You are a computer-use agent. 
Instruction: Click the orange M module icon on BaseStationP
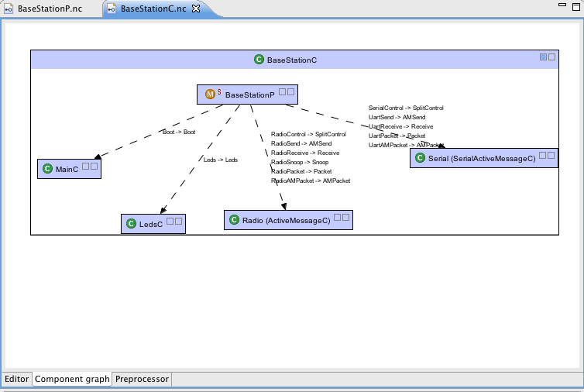pos(210,95)
